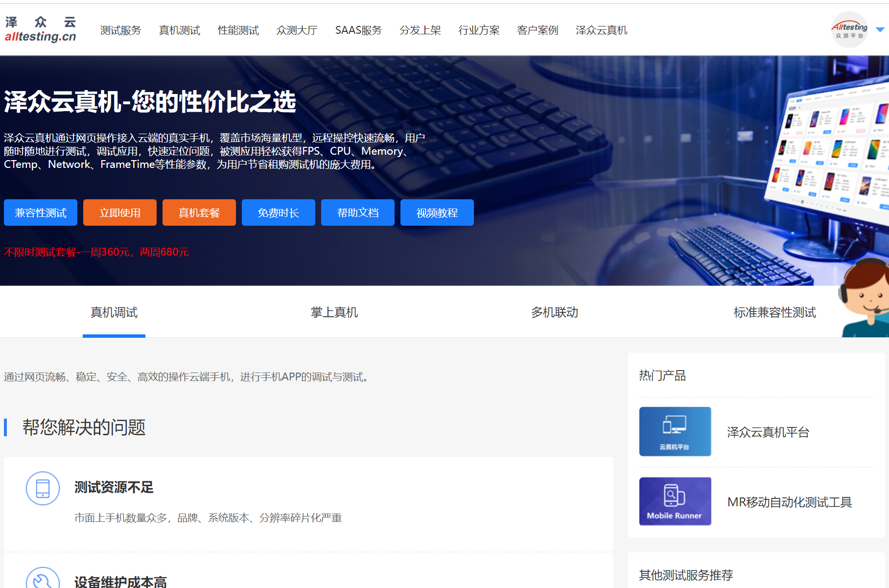This screenshot has width=889, height=588.
Task: Click the banner paragraph starting 泽众云真机通过网页
Action: pyautogui.click(x=214, y=151)
